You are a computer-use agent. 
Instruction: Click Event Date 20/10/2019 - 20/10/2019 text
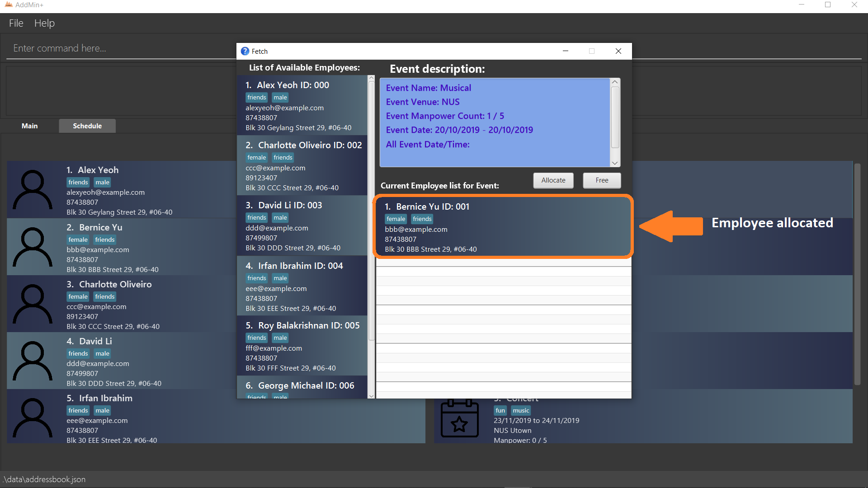[459, 130]
